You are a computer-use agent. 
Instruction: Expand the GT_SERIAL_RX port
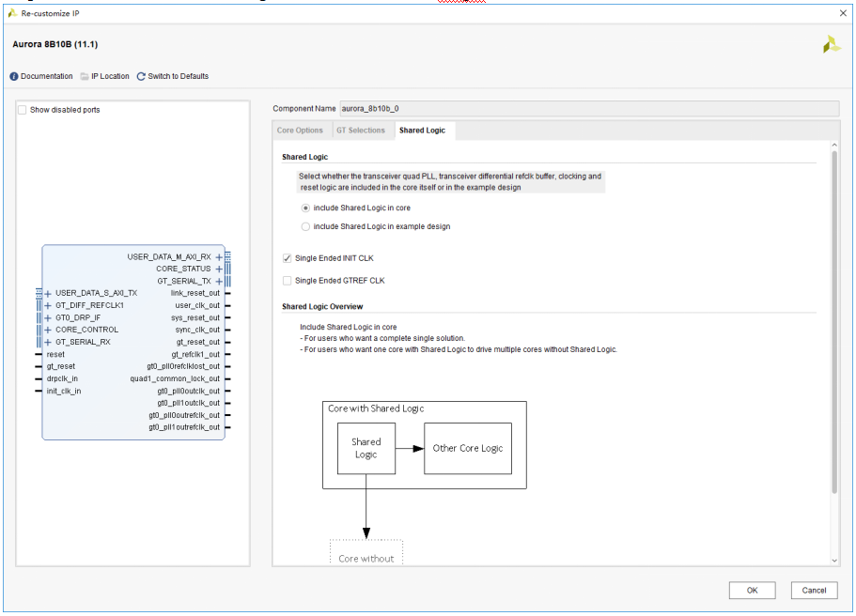48,343
